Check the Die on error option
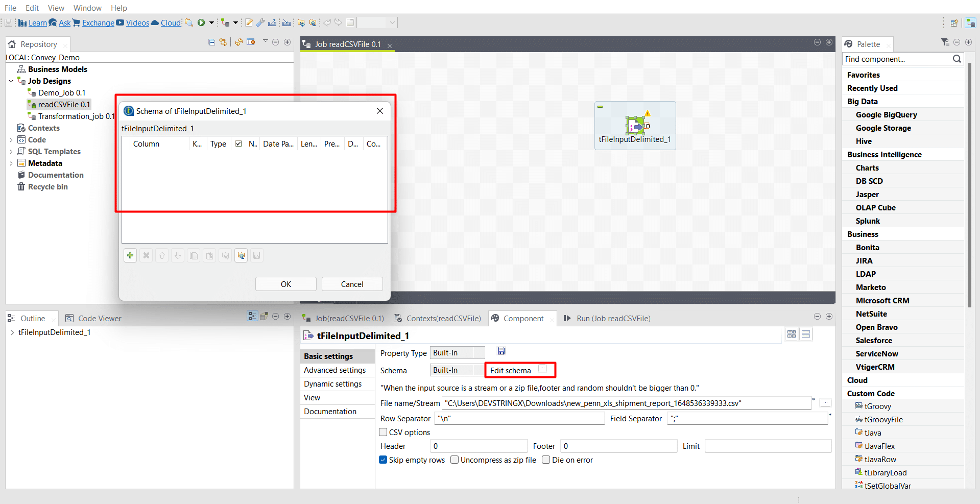This screenshot has height=504, width=980. click(x=546, y=460)
